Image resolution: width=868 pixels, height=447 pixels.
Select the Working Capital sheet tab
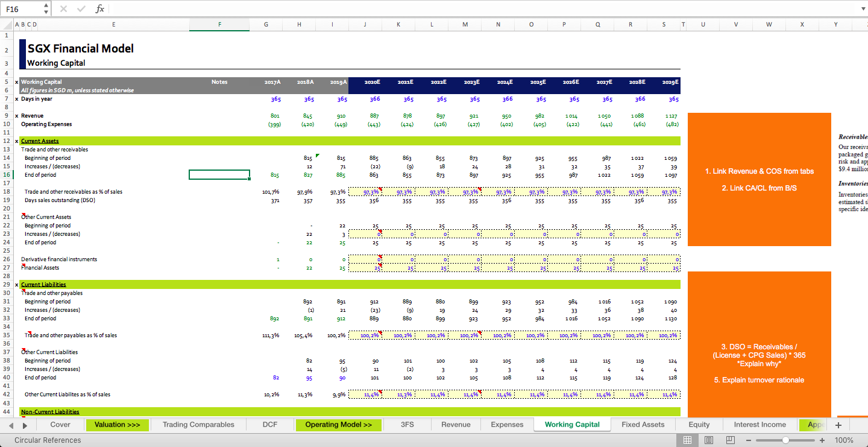click(x=572, y=425)
